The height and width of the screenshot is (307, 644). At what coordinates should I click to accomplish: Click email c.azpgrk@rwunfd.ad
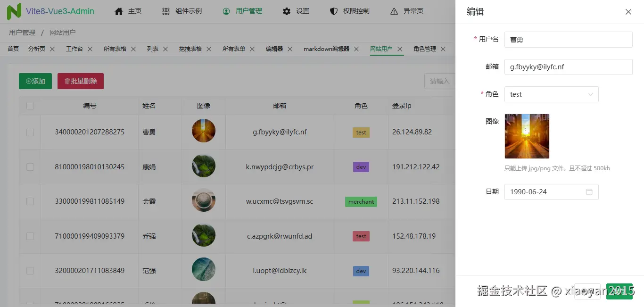280,236
